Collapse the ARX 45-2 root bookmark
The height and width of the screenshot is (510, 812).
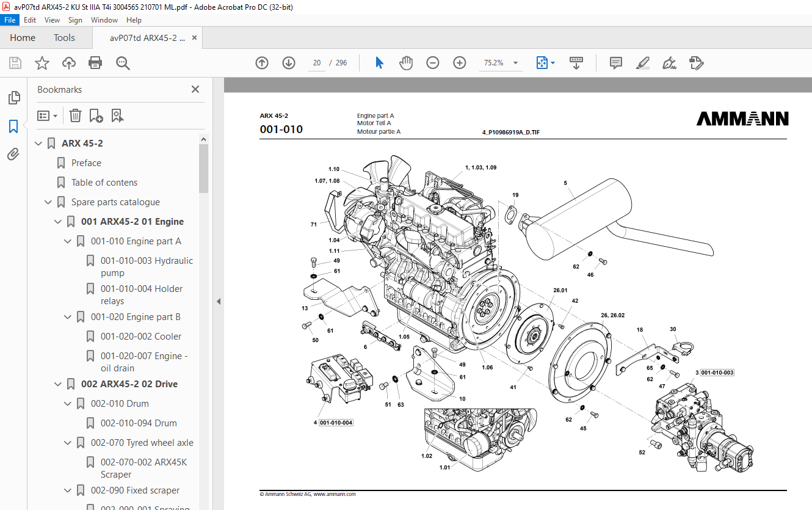coord(38,144)
